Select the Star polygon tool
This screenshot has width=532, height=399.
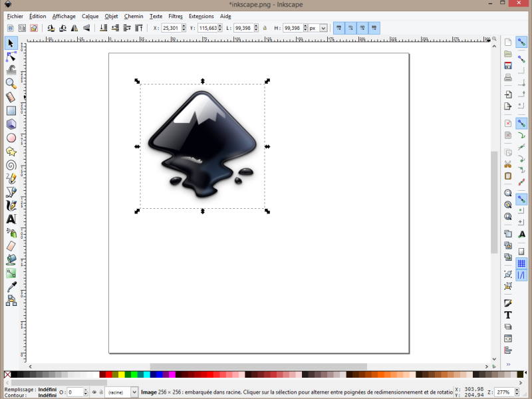tap(11, 152)
